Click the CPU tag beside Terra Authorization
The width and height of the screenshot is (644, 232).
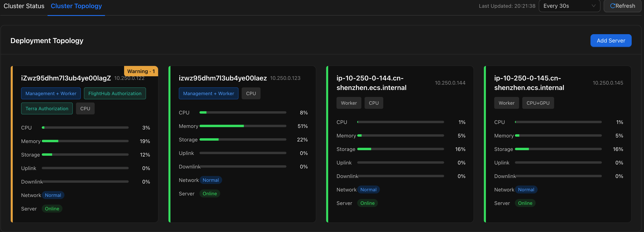[x=85, y=108]
